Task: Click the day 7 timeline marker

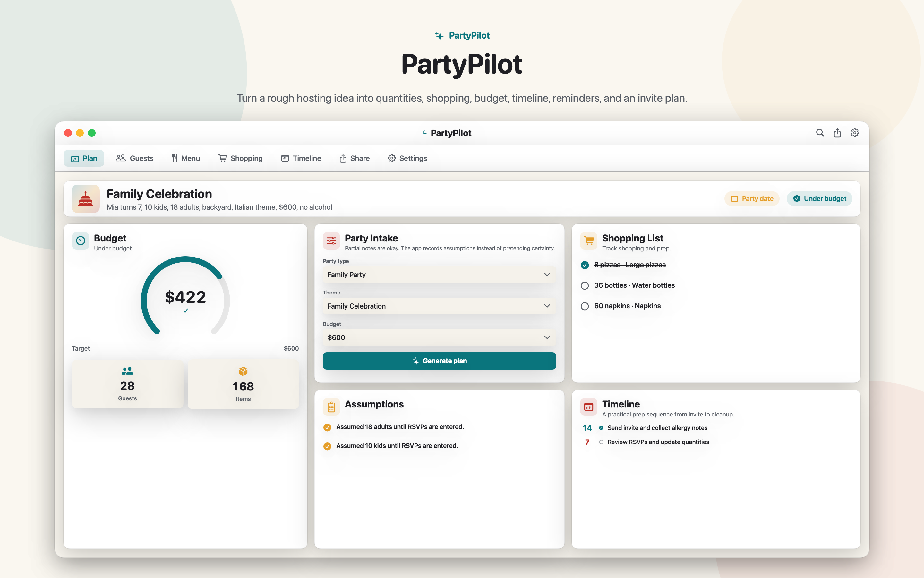Action: [x=587, y=442]
